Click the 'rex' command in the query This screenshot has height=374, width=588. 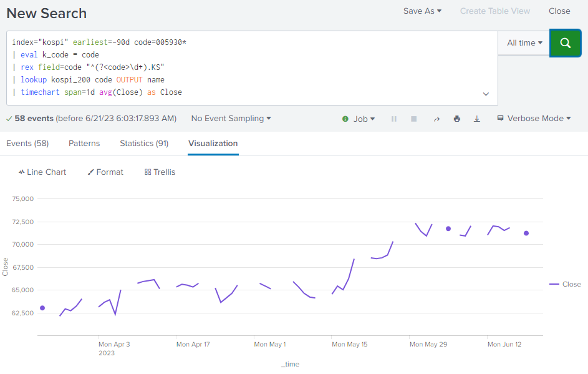click(27, 67)
